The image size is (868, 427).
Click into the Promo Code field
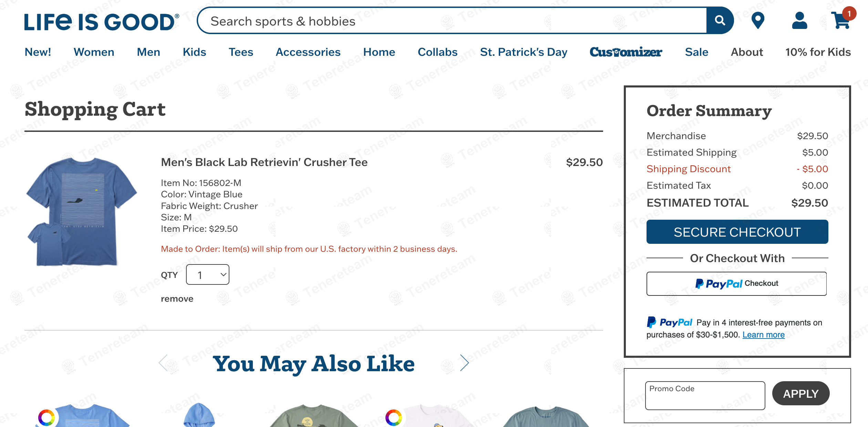pyautogui.click(x=705, y=396)
